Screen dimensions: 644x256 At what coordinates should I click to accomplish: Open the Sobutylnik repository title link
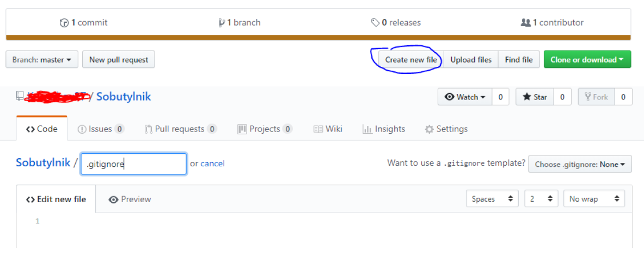point(124,97)
